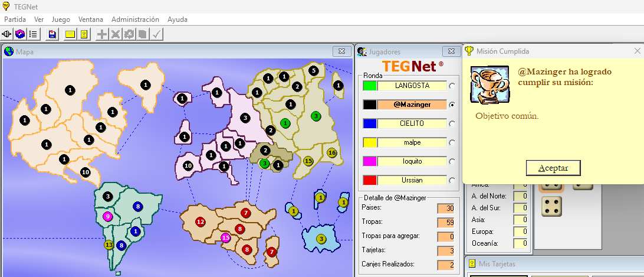Viewport: 644px width, 277px height.
Task: Click the pink and blue disc toolbar icon
Action: pyautogui.click(x=20, y=34)
